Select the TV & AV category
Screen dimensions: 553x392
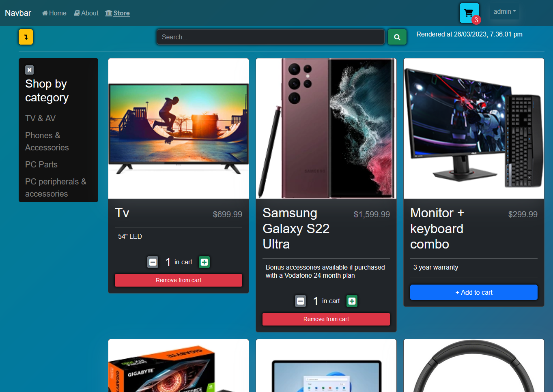click(x=40, y=118)
